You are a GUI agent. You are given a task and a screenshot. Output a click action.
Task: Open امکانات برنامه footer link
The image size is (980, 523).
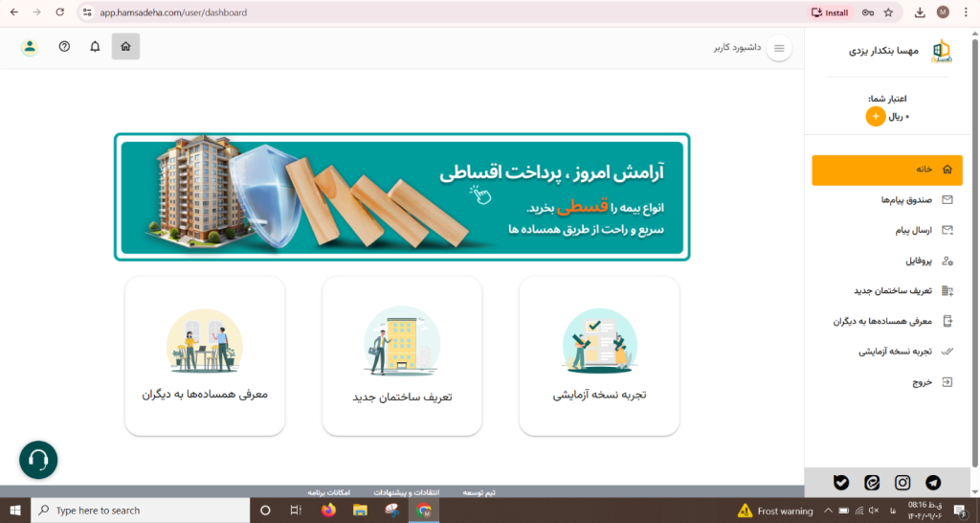click(329, 493)
